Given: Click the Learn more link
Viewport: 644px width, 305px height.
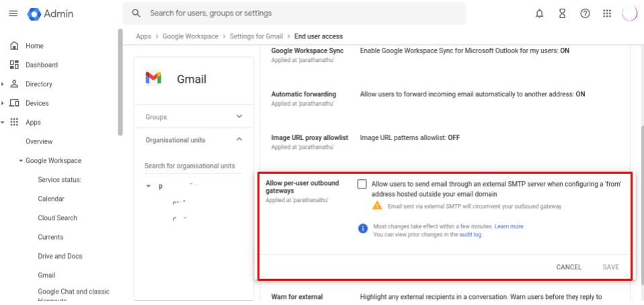Looking at the screenshot, I should [509, 226].
